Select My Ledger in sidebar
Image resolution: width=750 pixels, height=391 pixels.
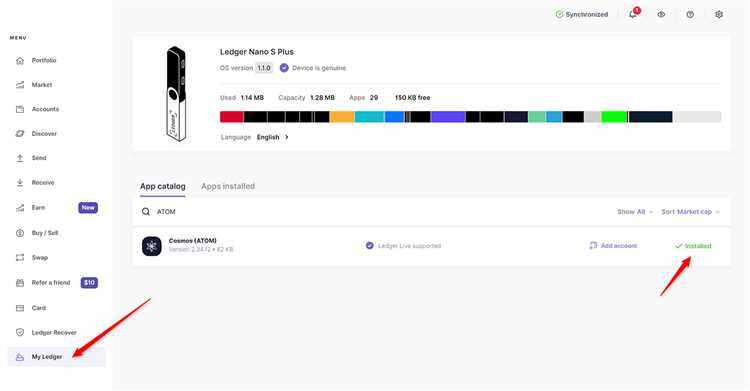56,357
